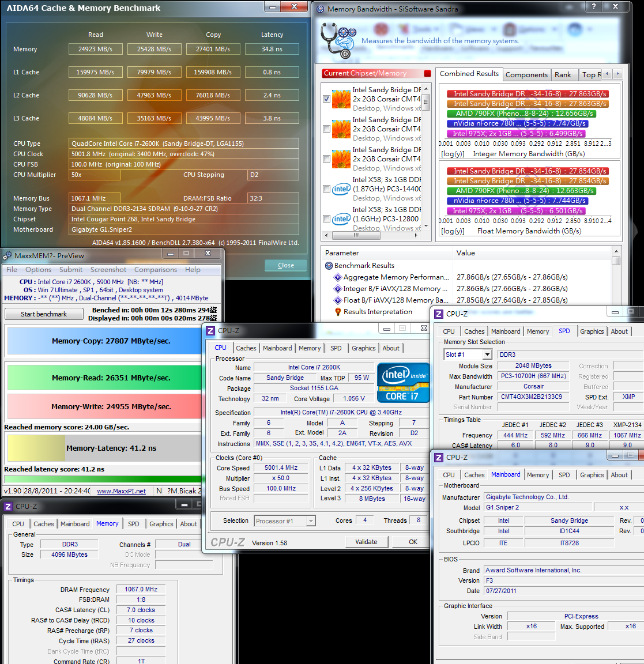Click the AIDA64 Memory Read value field
Image resolution: width=644 pixels, height=664 pixels.
95,49
